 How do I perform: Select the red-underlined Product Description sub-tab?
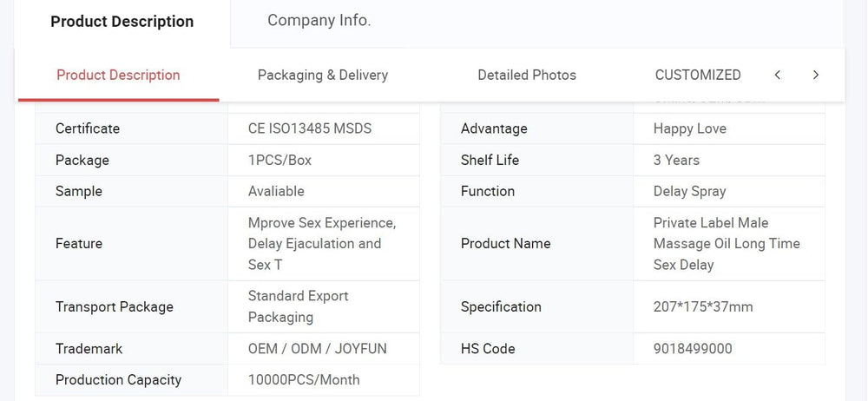tap(118, 75)
